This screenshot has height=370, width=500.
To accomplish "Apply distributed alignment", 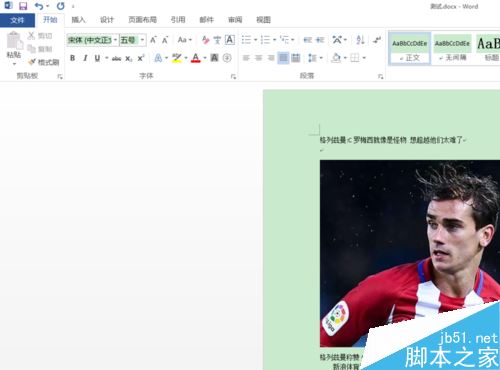I will click(x=296, y=58).
